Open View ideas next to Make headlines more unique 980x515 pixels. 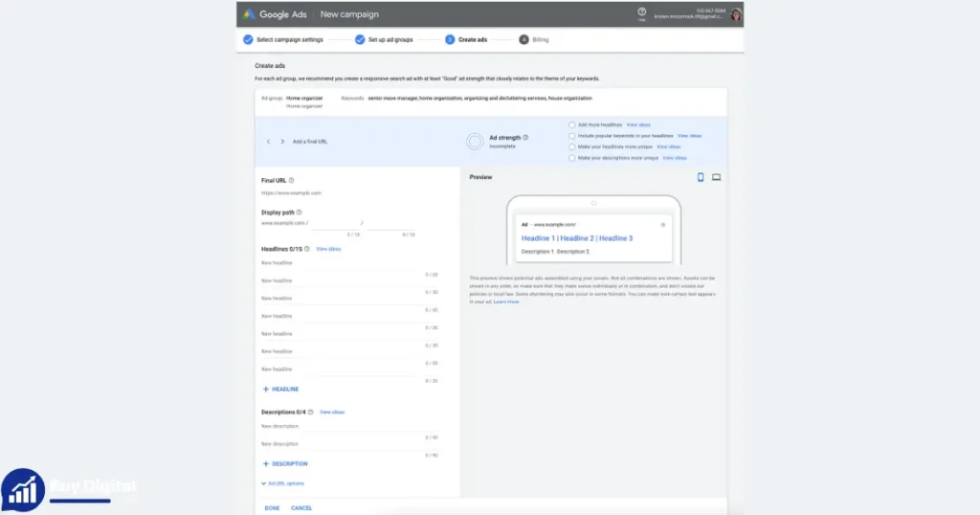click(669, 146)
